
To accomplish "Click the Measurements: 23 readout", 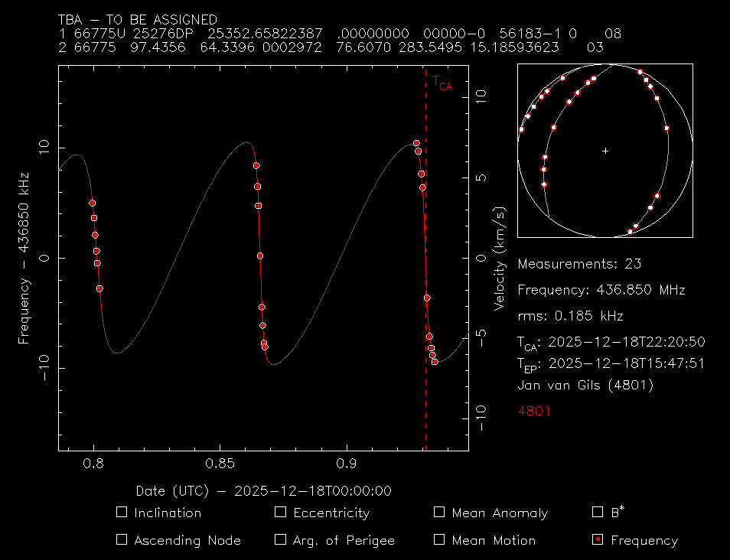I will [x=579, y=264].
